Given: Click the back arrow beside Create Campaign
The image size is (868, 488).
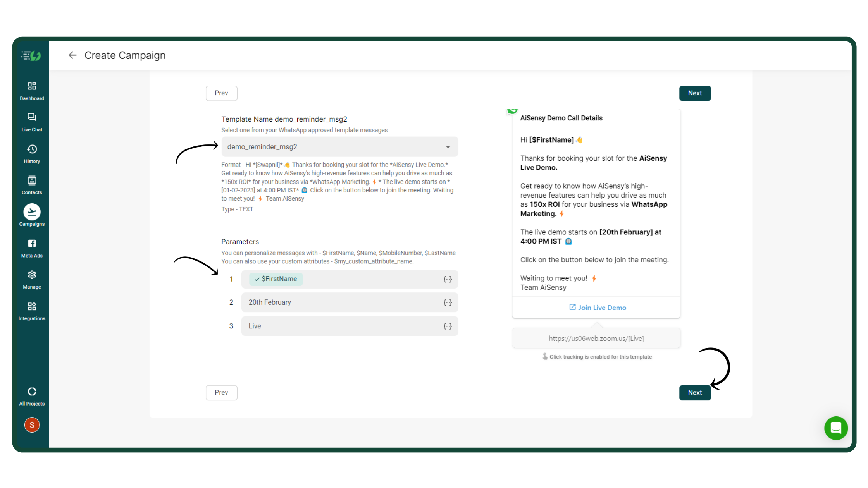Looking at the screenshot, I should pyautogui.click(x=72, y=55).
